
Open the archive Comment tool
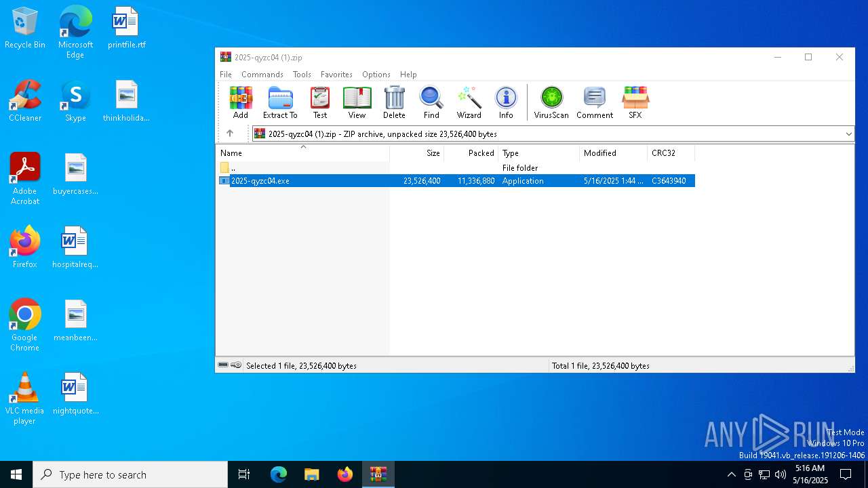595,102
